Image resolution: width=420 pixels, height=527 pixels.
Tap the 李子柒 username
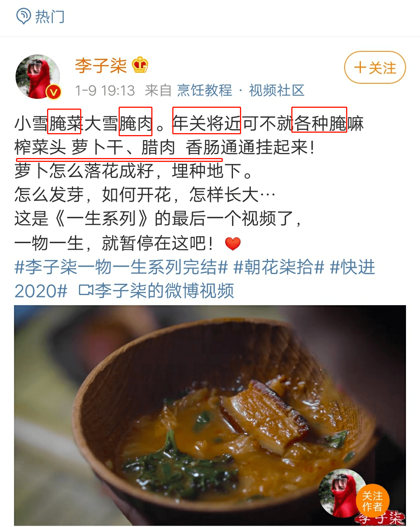[101, 65]
